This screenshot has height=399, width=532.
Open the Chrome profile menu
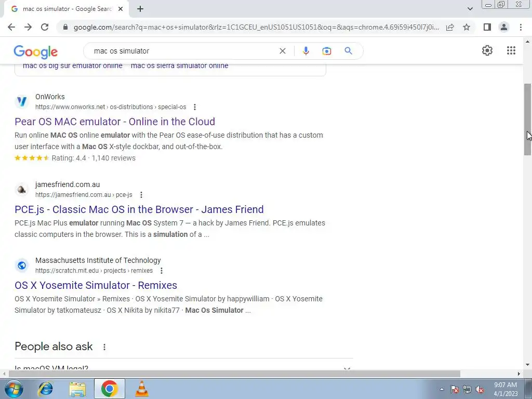504,27
